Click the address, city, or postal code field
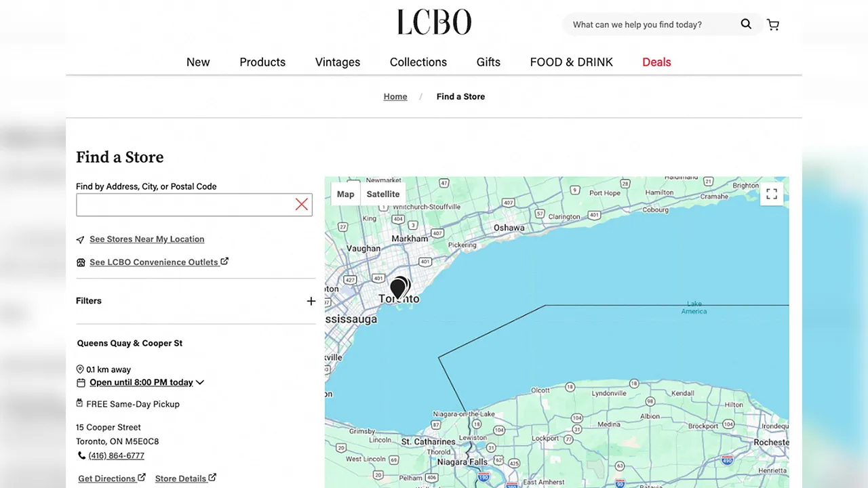Image resolution: width=868 pixels, height=488 pixels. 194,205
